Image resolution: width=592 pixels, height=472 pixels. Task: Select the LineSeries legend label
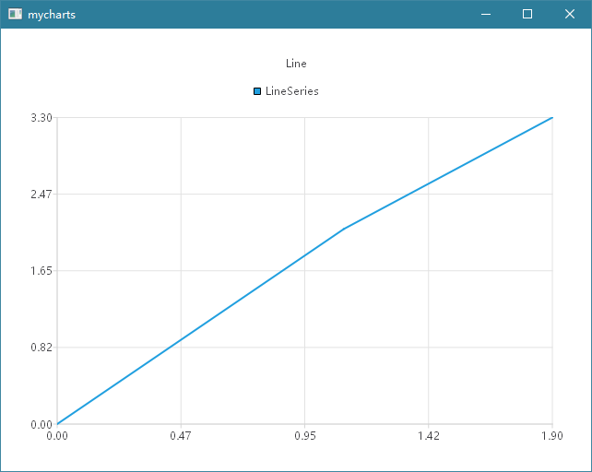292,91
